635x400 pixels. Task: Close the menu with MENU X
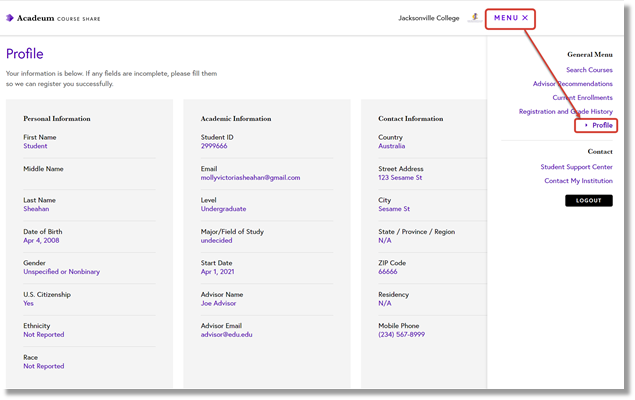coord(511,18)
